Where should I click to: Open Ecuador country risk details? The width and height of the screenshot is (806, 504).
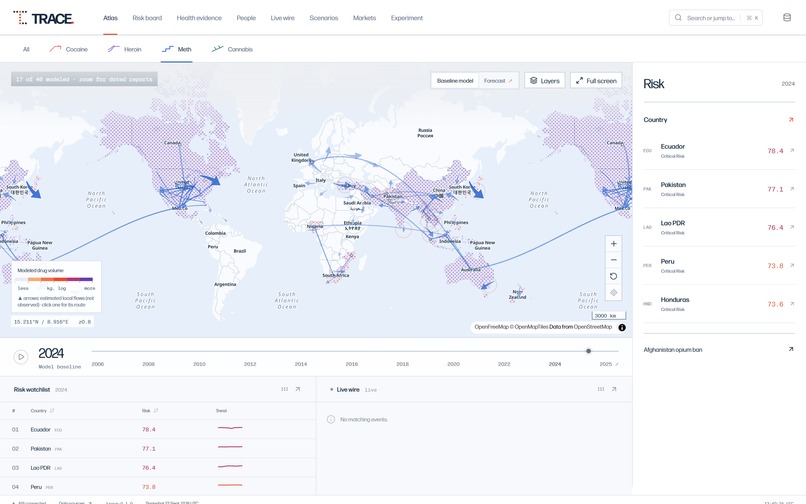[718, 151]
